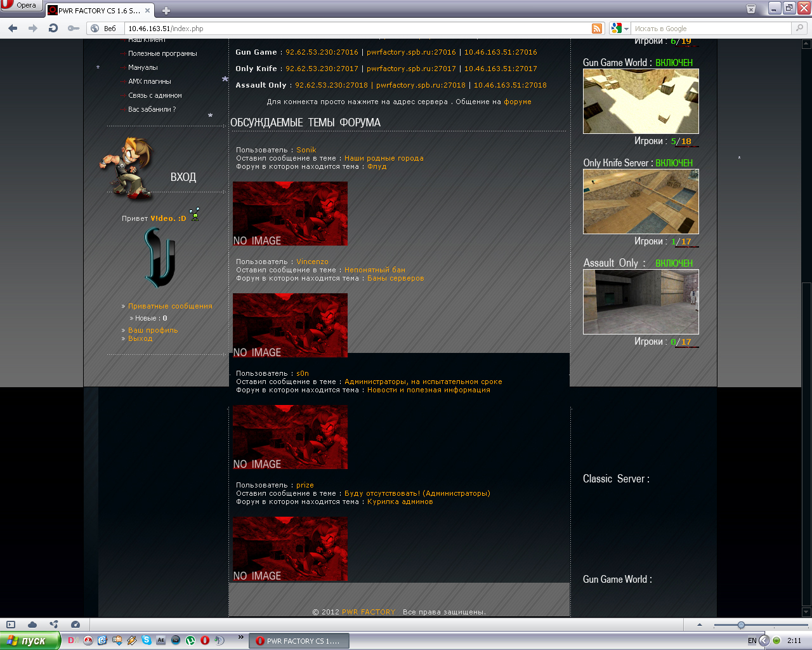
Task: Toggle the panels button in status bar
Action: click(11, 625)
